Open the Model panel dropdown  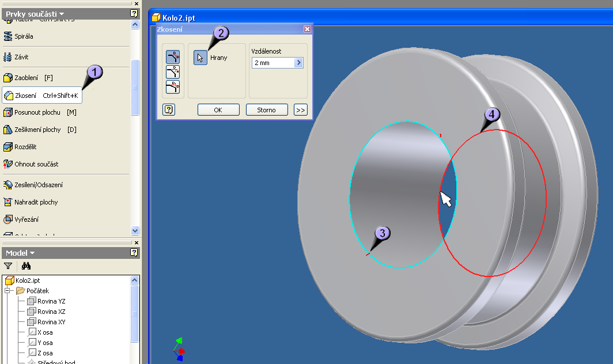[x=32, y=253]
